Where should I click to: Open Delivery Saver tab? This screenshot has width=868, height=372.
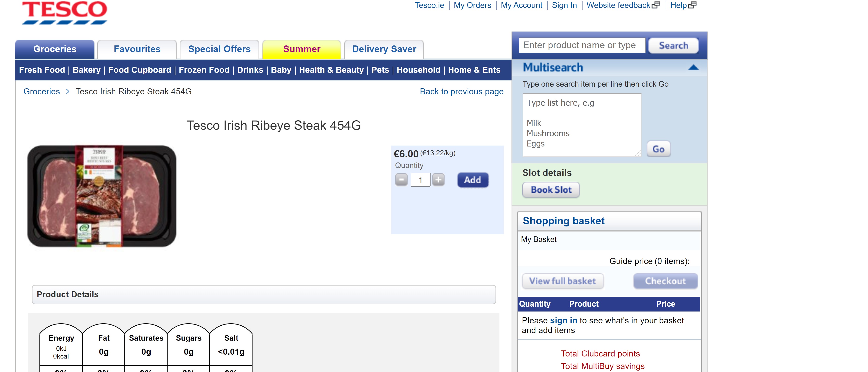coord(384,49)
